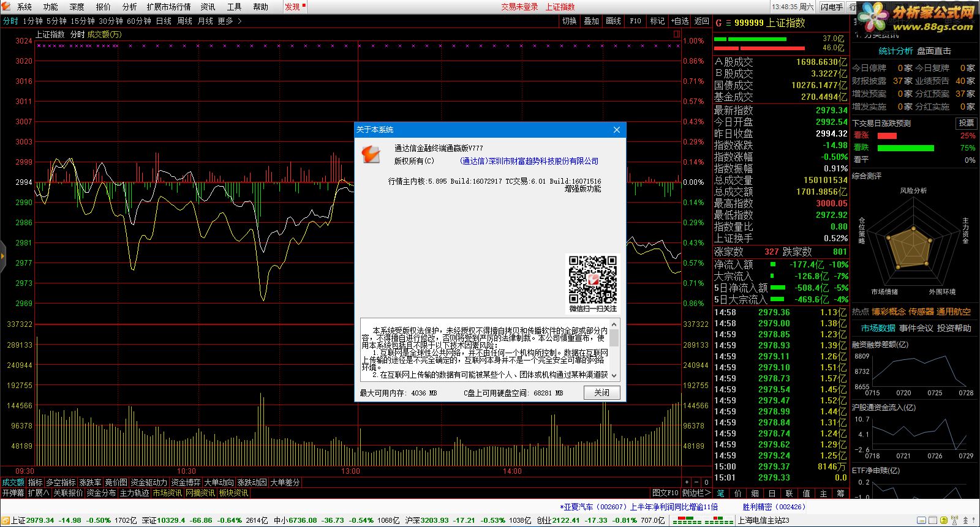Click +自选 to add to watchlist
Image resolution: width=980 pixels, height=527 pixels.
[679, 21]
